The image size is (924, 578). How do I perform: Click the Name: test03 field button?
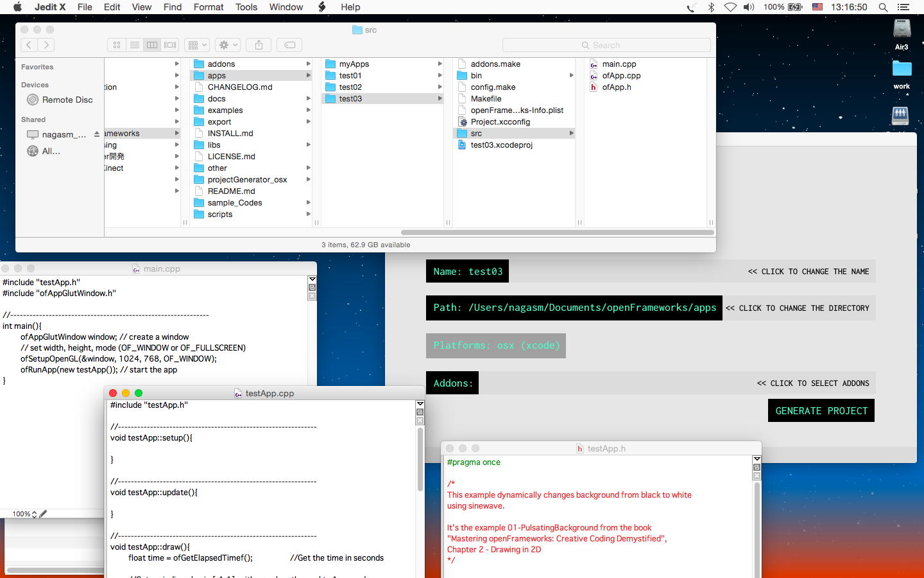coord(468,272)
